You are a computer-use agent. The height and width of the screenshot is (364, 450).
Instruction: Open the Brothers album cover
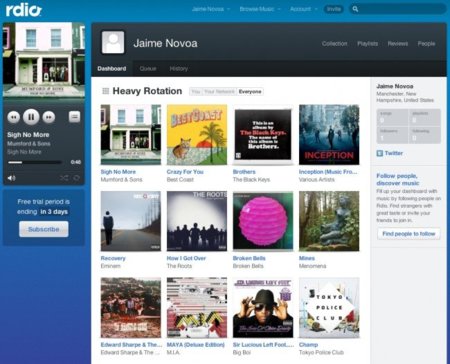pyautogui.click(x=263, y=135)
